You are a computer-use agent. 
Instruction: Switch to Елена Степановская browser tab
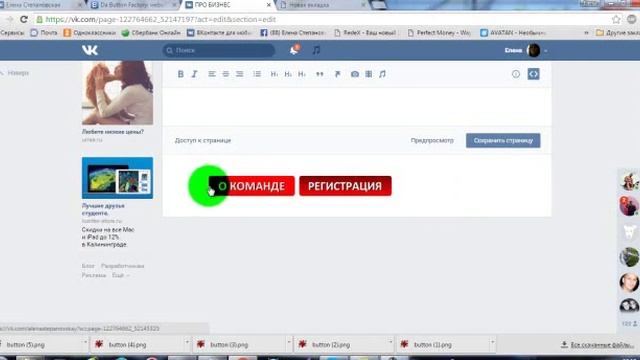coord(39,5)
